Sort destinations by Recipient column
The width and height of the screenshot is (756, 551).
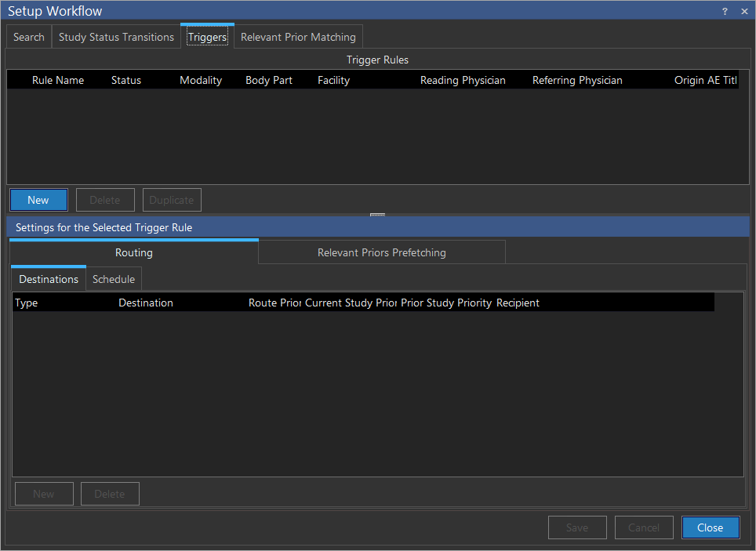518,303
